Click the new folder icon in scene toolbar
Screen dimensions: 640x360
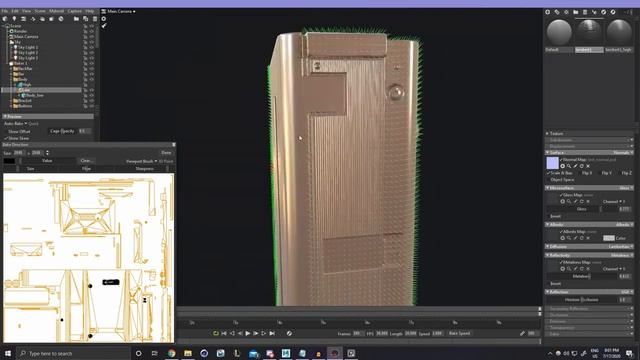[76, 19]
